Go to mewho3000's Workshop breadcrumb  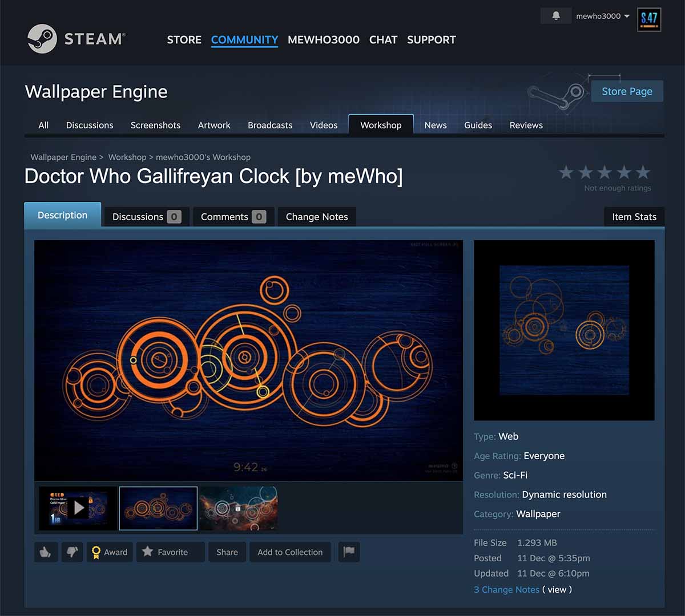(x=203, y=157)
